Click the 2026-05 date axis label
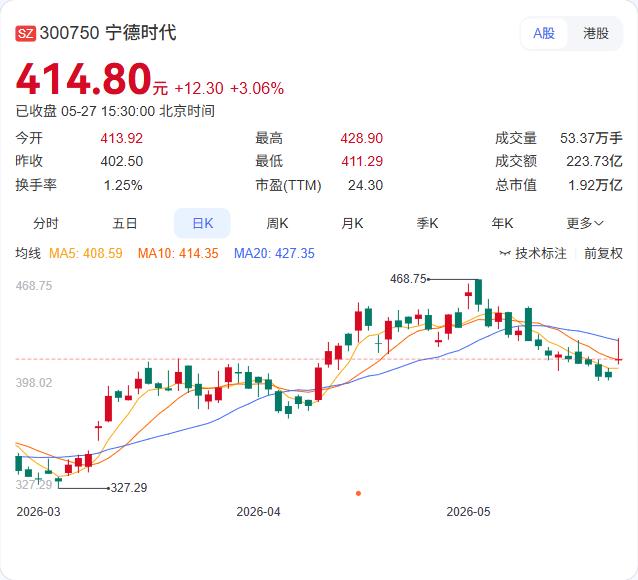The image size is (638, 580). point(468,512)
